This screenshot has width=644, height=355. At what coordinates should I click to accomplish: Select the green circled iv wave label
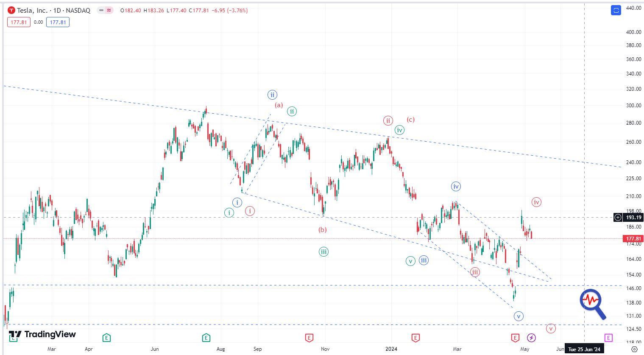pos(399,130)
